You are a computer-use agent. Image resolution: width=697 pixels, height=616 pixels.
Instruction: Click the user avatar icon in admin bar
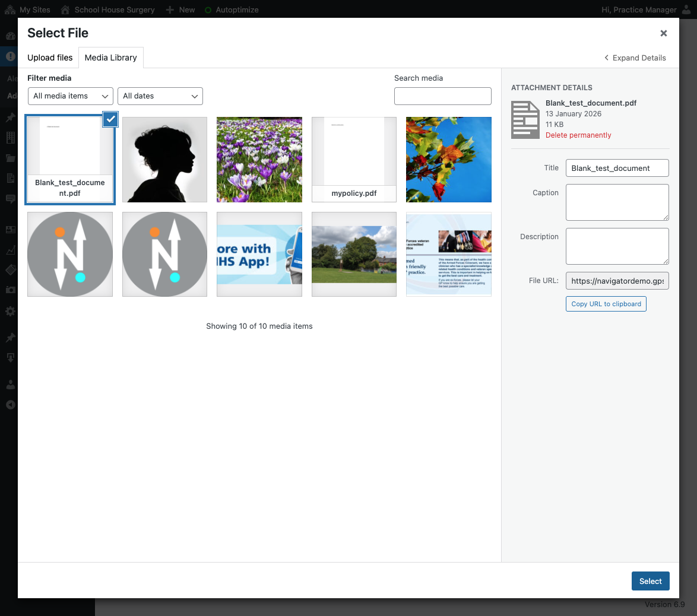tap(687, 9)
